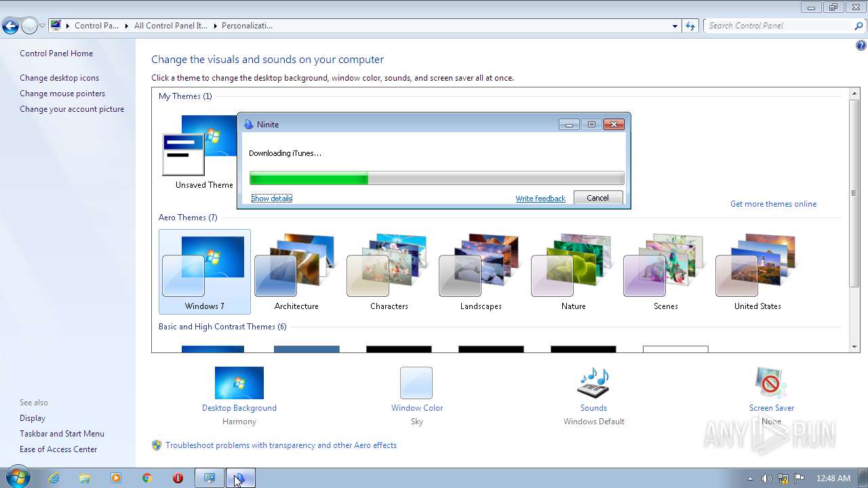Screen dimensions: 868x488
Task: Open Windows Explorer from taskbar
Action: [x=85, y=478]
